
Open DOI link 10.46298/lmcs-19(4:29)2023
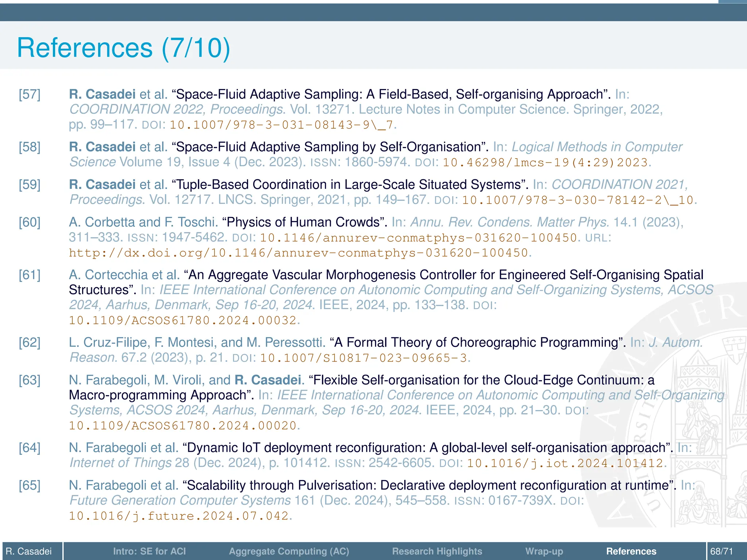pyautogui.click(x=545, y=162)
